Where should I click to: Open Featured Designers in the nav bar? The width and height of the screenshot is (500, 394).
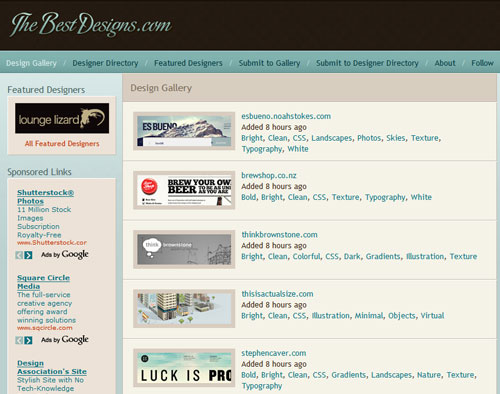coord(188,63)
